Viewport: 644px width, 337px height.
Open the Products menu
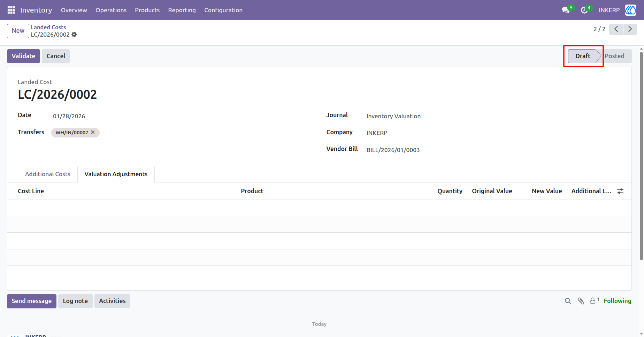(x=147, y=10)
